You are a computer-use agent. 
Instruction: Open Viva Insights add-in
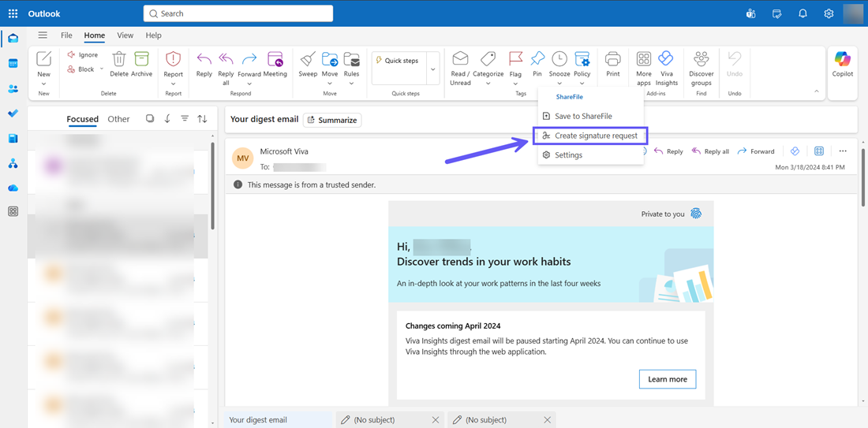point(666,69)
